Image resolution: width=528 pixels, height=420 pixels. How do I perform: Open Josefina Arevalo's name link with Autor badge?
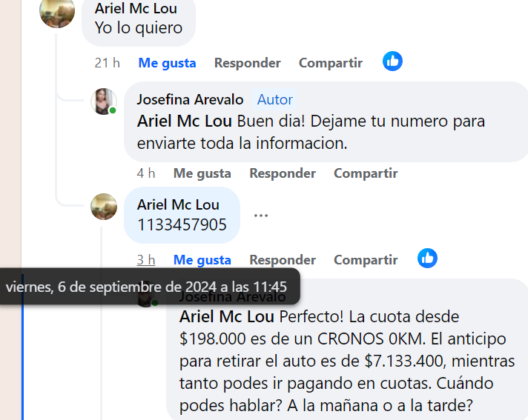[190, 99]
